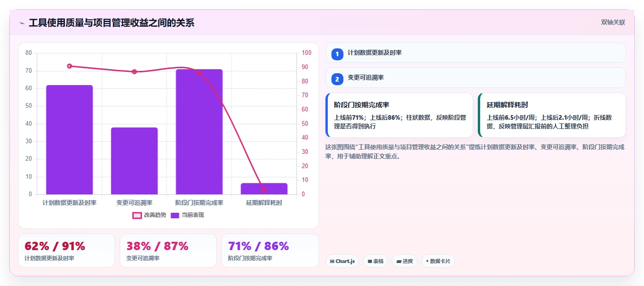
Task: Open the 延期解释耗时 info card
Action: (552, 115)
